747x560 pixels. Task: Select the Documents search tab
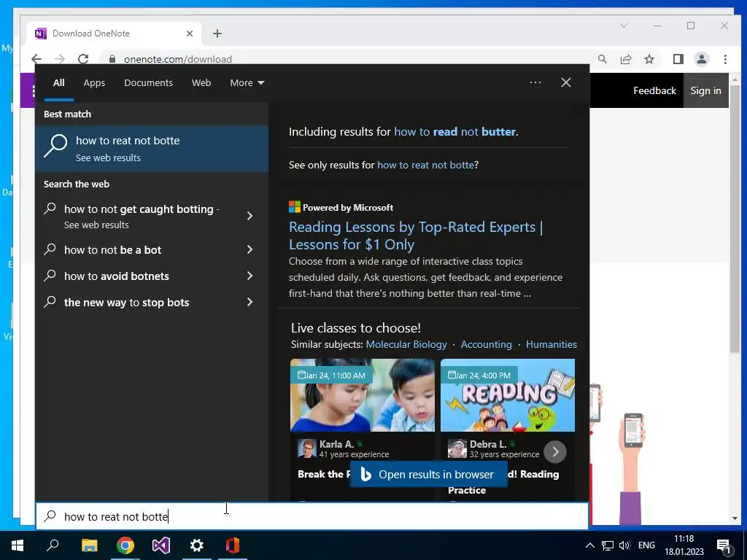coord(149,83)
